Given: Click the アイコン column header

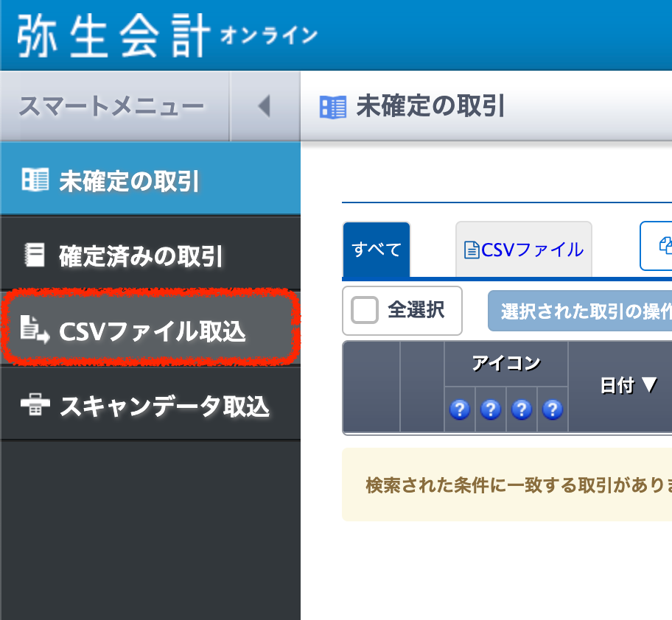Looking at the screenshot, I should pos(505,363).
